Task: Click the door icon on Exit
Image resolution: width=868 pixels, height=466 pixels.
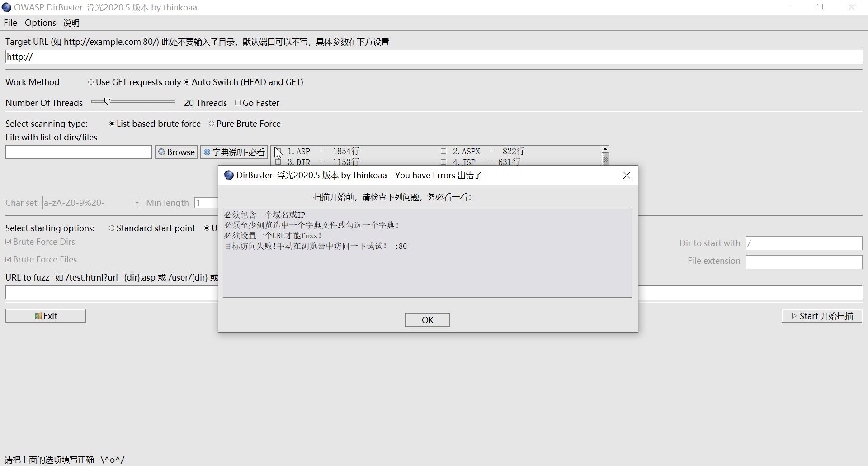Action: [x=38, y=316]
